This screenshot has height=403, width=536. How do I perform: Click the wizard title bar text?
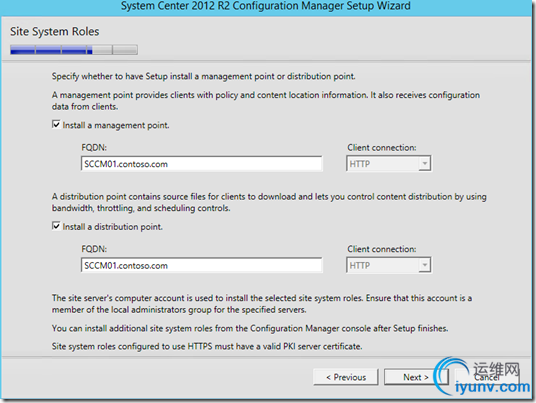coord(266,6)
